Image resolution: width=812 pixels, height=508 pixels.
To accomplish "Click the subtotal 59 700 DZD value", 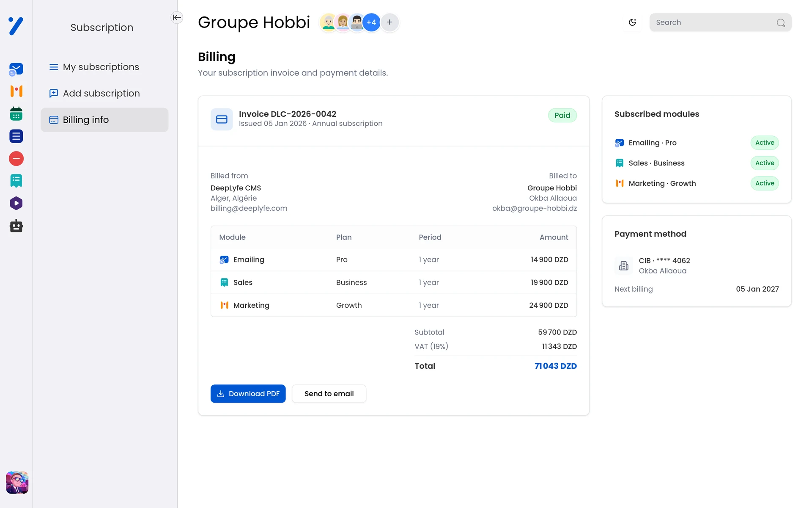I will [557, 332].
